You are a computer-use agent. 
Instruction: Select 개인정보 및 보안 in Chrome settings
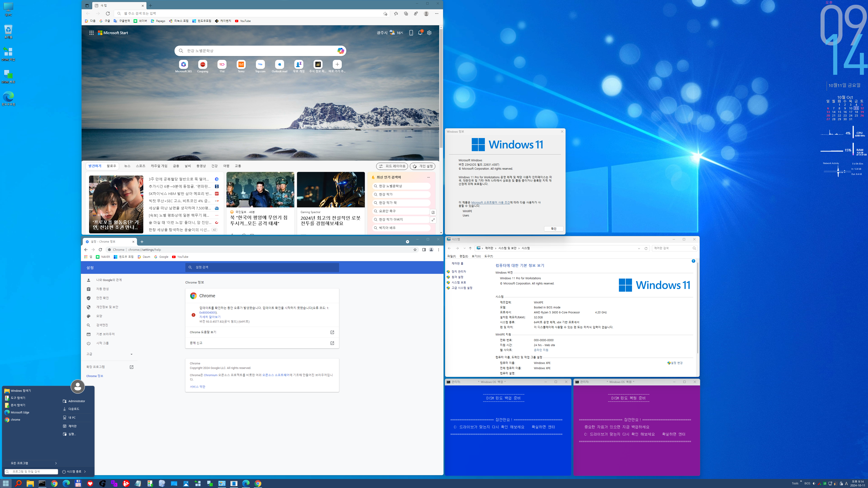click(x=107, y=307)
